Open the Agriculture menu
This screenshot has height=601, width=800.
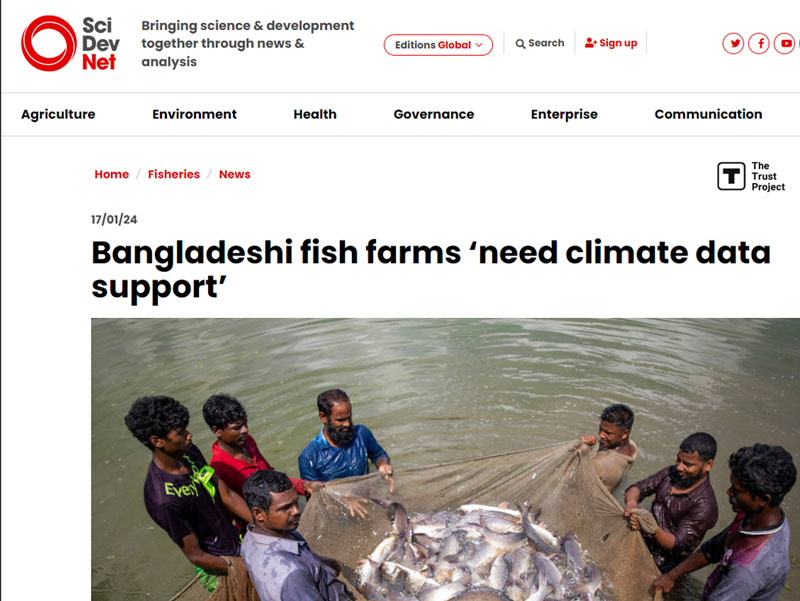click(x=58, y=114)
